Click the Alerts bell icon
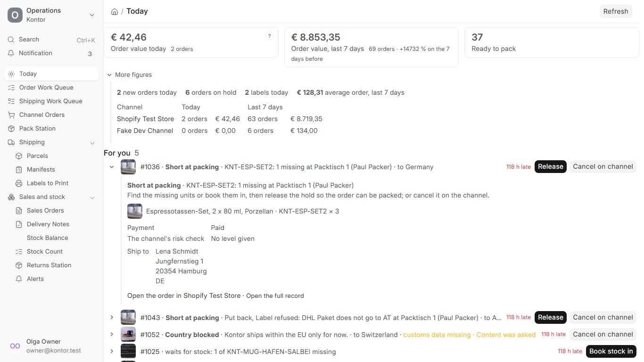Viewport: 644px width, 362px height. [19, 279]
